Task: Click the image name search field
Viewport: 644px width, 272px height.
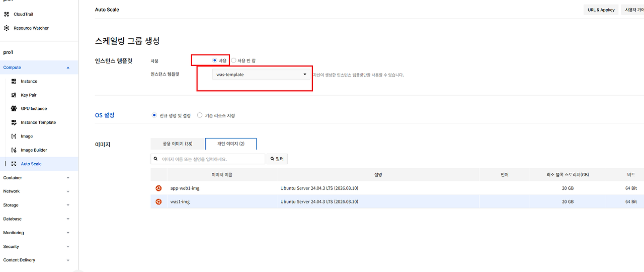Action: coord(208,159)
